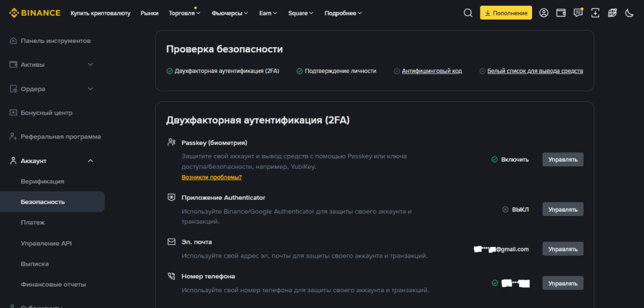
Task: Open the Возникли проблемы? link
Action: 211,177
